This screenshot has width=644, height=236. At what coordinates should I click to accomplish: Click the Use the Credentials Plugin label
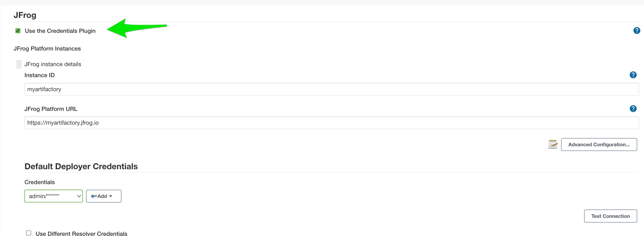point(60,31)
